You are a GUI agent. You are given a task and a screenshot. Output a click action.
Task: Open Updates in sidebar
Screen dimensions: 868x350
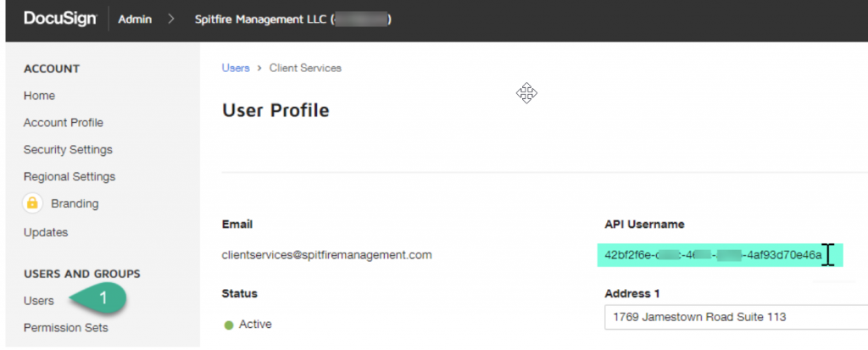pyautogui.click(x=46, y=232)
